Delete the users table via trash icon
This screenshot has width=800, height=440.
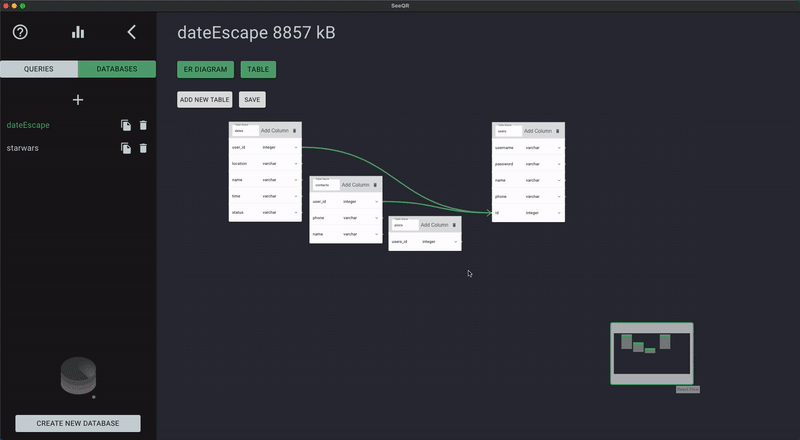(557, 131)
